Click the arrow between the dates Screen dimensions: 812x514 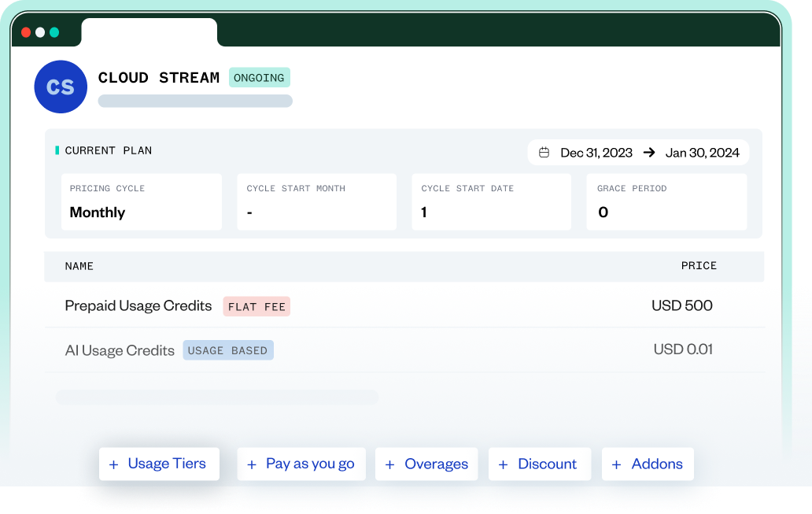(649, 153)
